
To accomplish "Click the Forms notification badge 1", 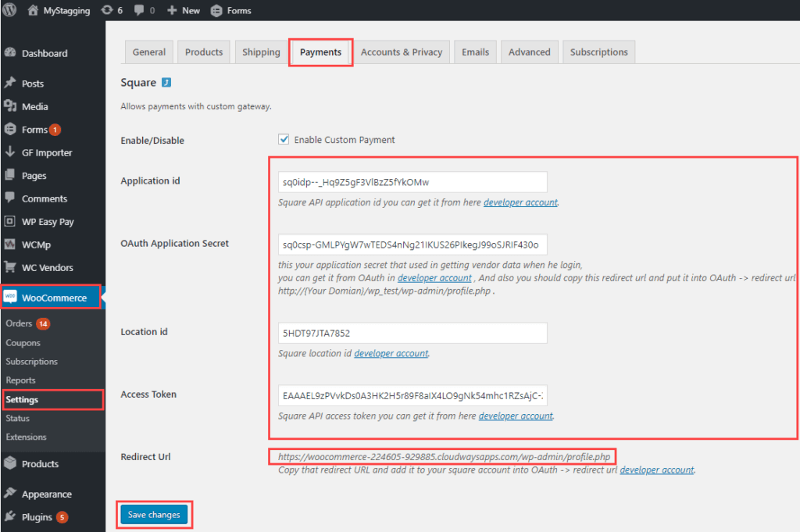I will click(x=55, y=130).
